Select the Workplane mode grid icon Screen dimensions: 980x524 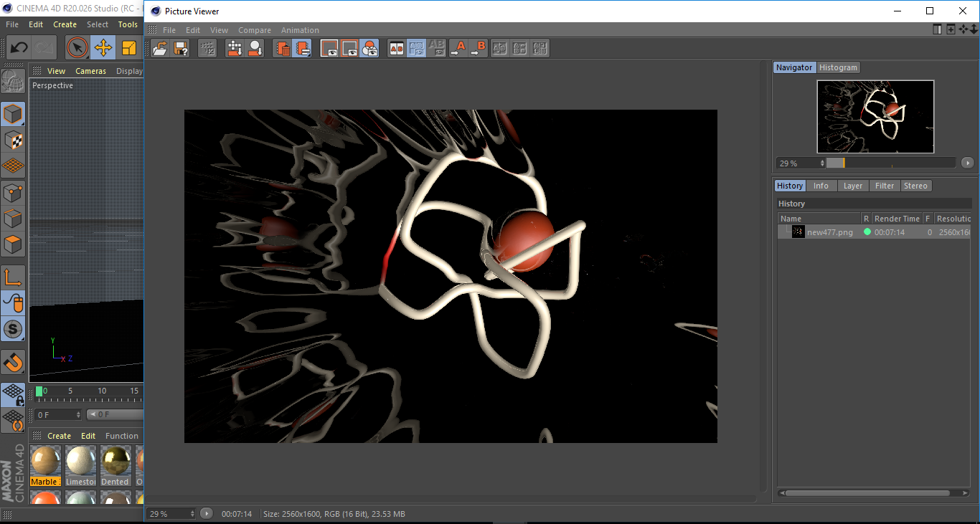pos(13,166)
